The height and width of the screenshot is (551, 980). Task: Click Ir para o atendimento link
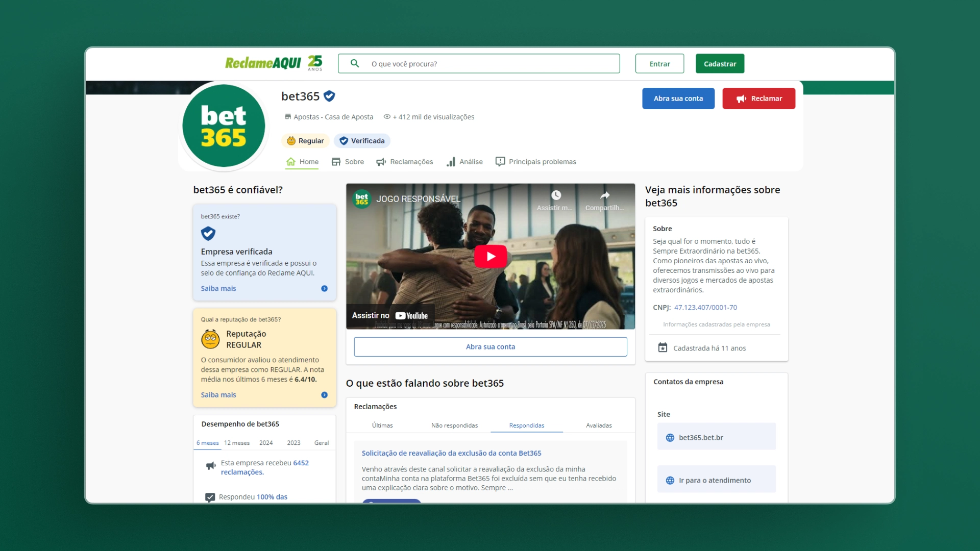click(x=716, y=480)
